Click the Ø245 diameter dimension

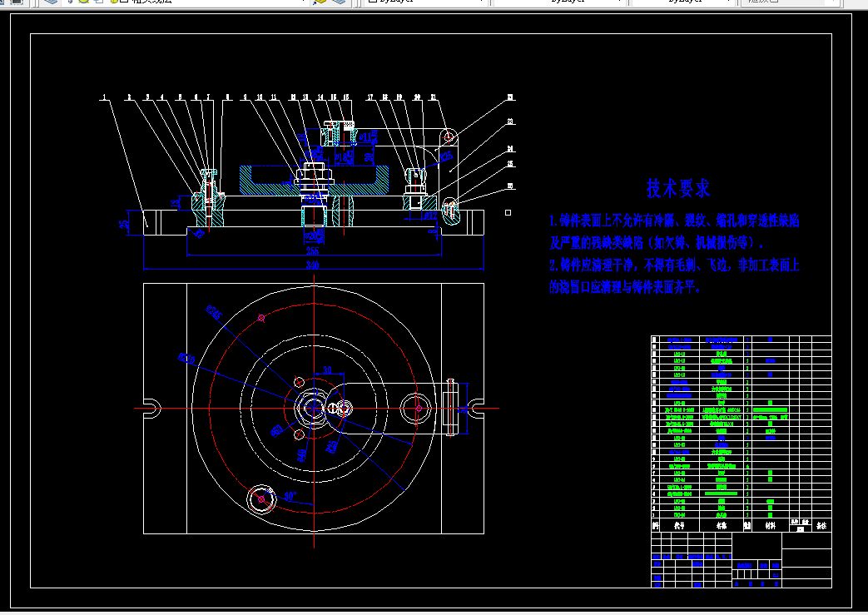coord(214,313)
